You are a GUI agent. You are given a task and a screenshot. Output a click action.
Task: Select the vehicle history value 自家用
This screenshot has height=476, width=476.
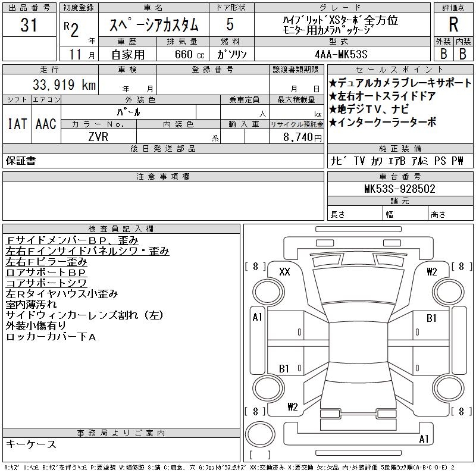click(128, 55)
